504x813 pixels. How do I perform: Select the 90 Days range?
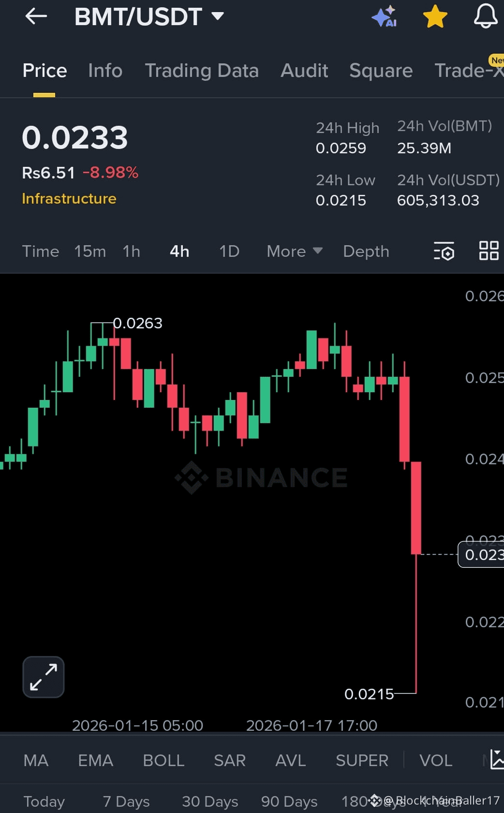click(x=289, y=801)
